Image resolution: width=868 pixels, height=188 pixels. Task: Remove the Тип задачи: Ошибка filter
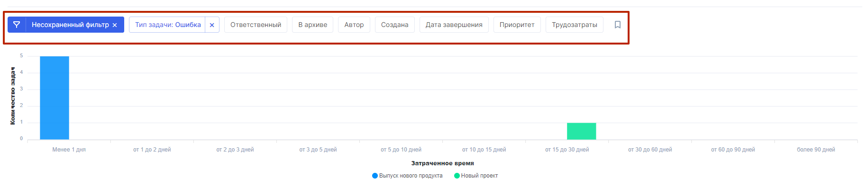[x=212, y=25]
